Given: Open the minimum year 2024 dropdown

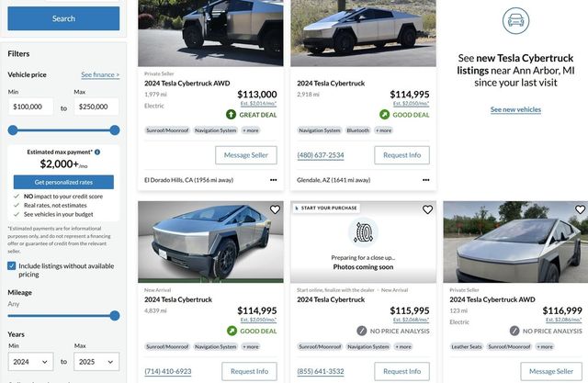Looking at the screenshot, I should pyautogui.click(x=29, y=362).
